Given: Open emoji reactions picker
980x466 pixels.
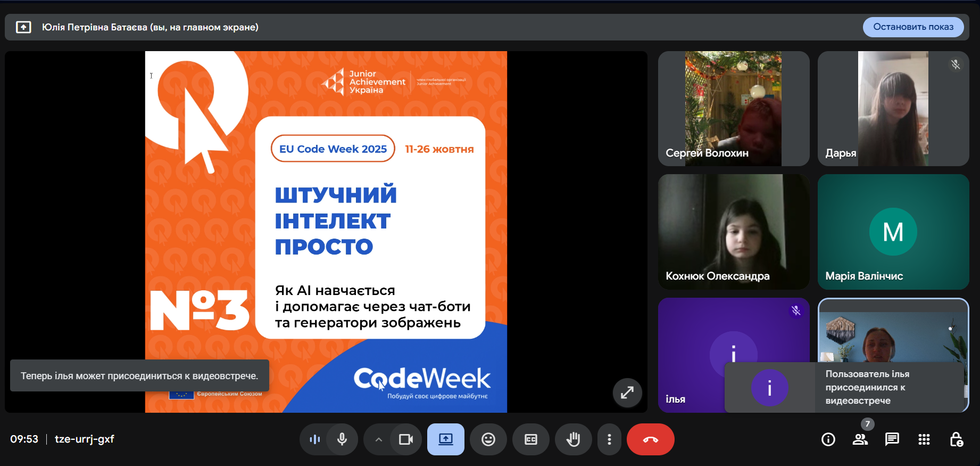Looking at the screenshot, I should coord(488,439).
